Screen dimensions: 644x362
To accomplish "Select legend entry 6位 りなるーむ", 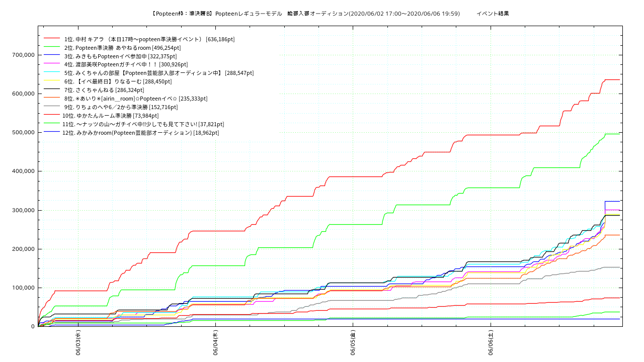I will tap(118, 81).
